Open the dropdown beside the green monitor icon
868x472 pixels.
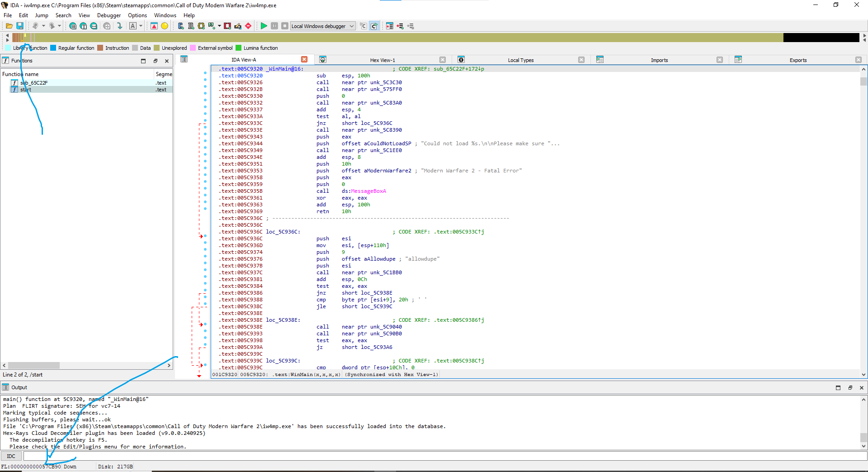[219, 26]
